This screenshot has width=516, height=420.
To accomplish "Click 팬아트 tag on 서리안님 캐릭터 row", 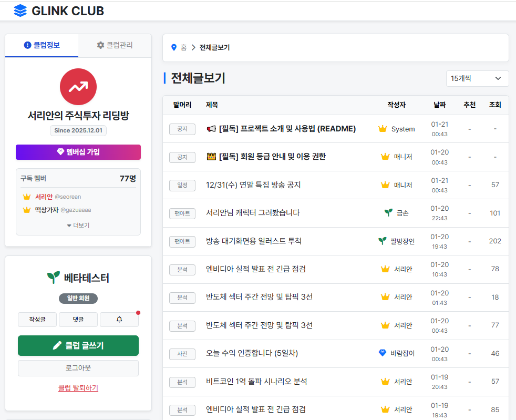I will point(182,213).
